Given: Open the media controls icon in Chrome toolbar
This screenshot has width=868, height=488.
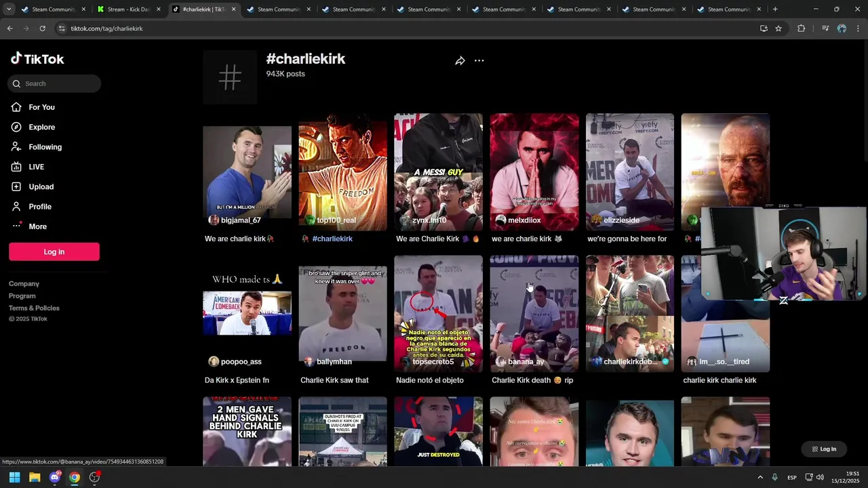Looking at the screenshot, I should pos(825,28).
